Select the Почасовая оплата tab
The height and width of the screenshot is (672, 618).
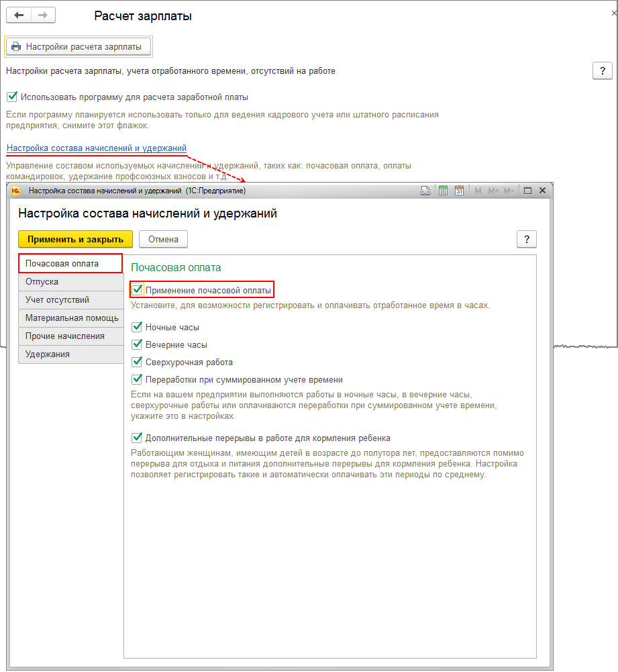click(x=70, y=264)
